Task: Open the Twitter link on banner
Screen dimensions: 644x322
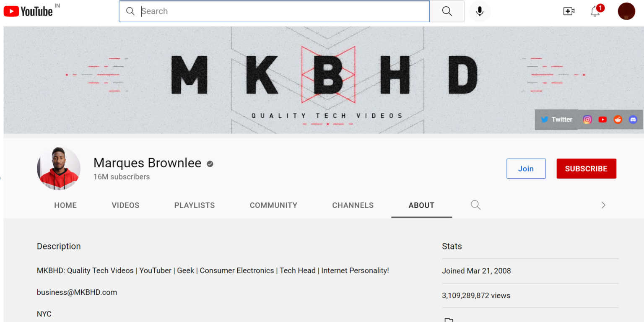Action: click(x=557, y=119)
